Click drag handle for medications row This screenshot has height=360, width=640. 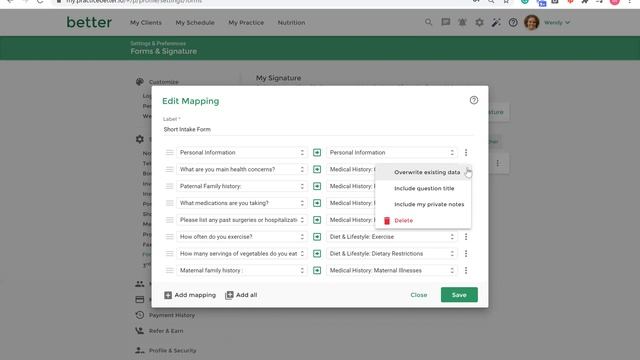169,203
